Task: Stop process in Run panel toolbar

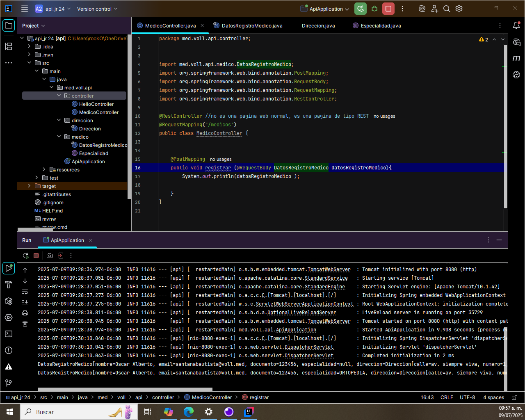Action: tap(36, 256)
